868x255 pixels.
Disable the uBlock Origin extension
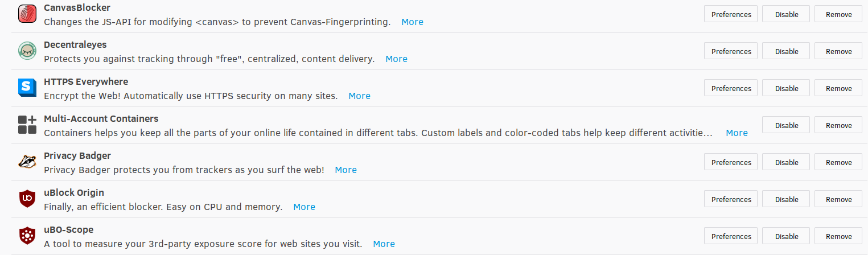click(x=787, y=199)
